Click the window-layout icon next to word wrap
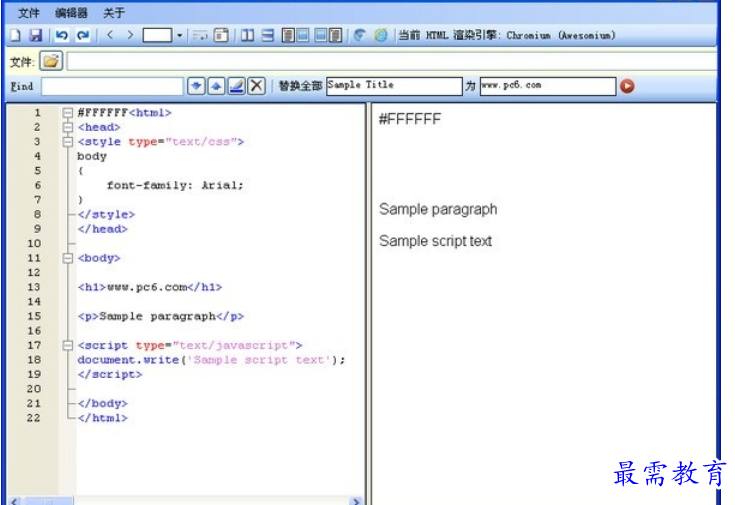 coord(221,35)
